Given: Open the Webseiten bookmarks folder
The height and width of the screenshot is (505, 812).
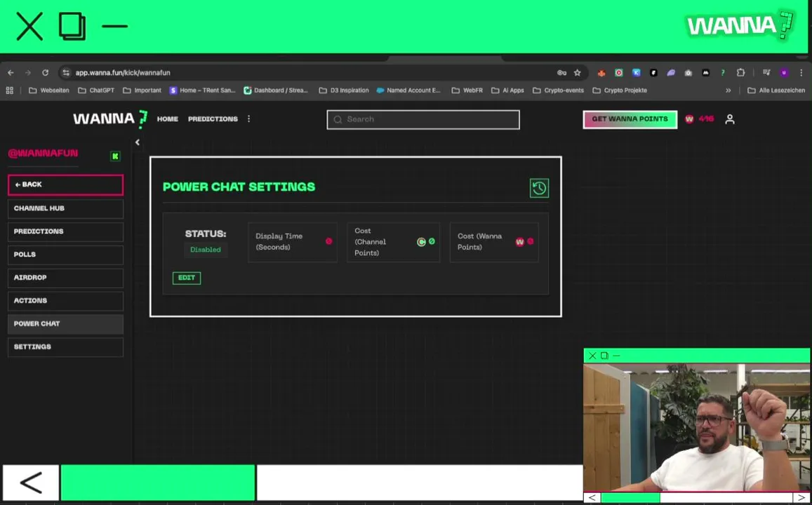Looking at the screenshot, I should (x=48, y=90).
